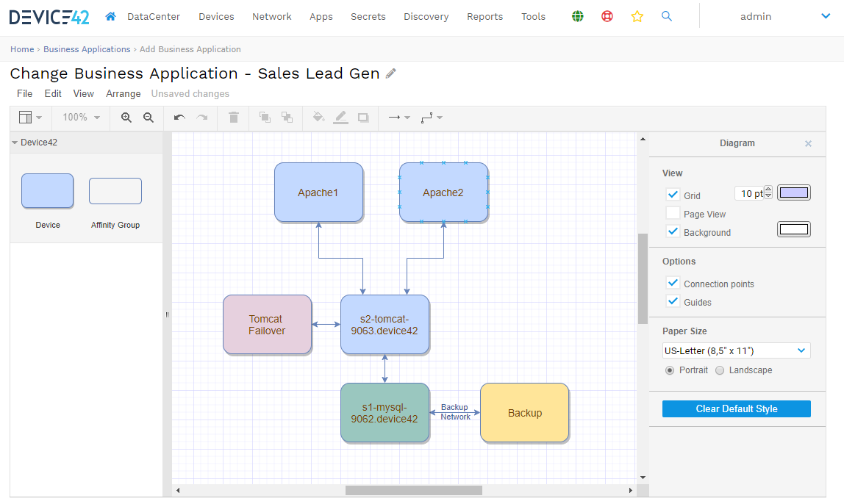Click the Device42 home icon
844x504 pixels.
110,17
